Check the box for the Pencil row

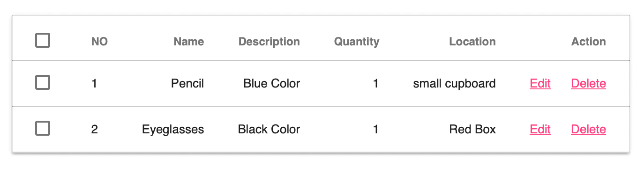[43, 83]
